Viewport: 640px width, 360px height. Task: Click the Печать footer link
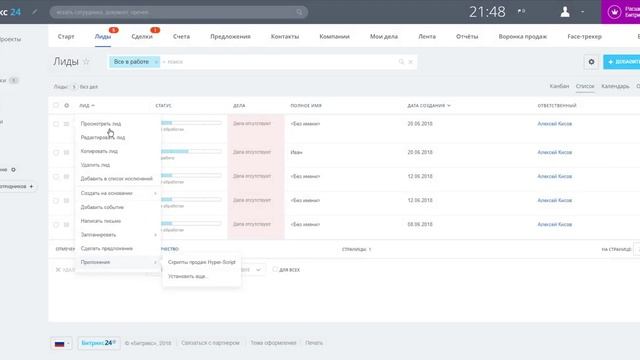click(x=314, y=343)
